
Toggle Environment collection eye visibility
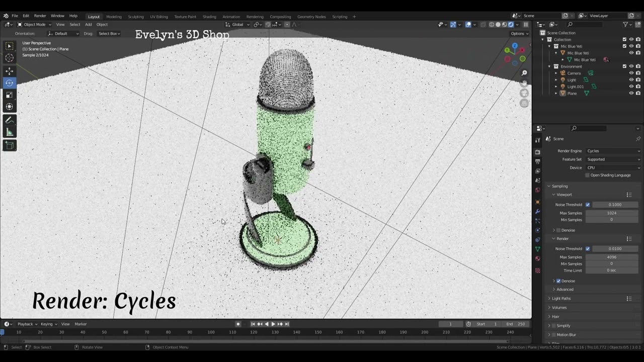631,66
